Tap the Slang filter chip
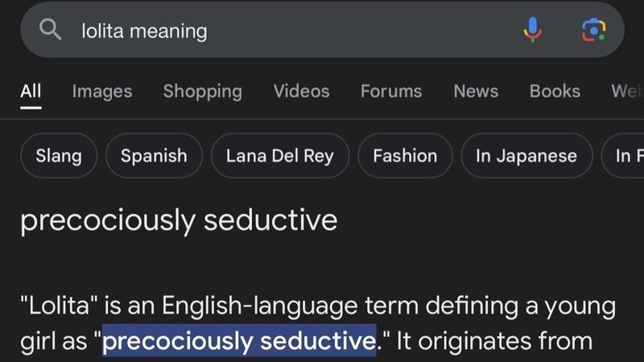This screenshot has height=362, width=644. [x=59, y=155]
